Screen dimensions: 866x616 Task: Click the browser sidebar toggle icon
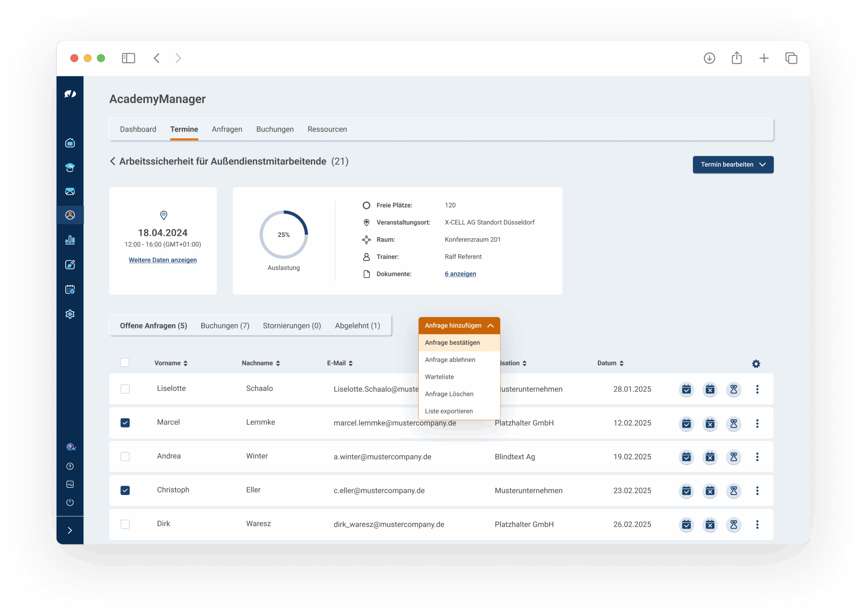(x=128, y=58)
